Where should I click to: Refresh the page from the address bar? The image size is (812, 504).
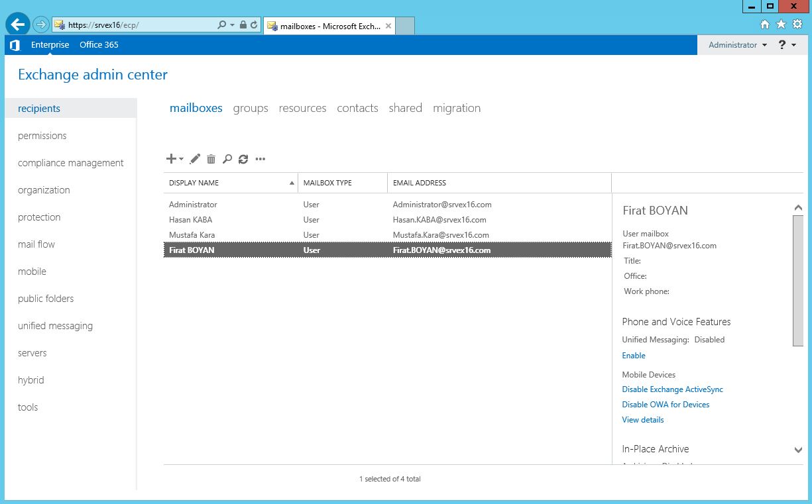[x=254, y=25]
